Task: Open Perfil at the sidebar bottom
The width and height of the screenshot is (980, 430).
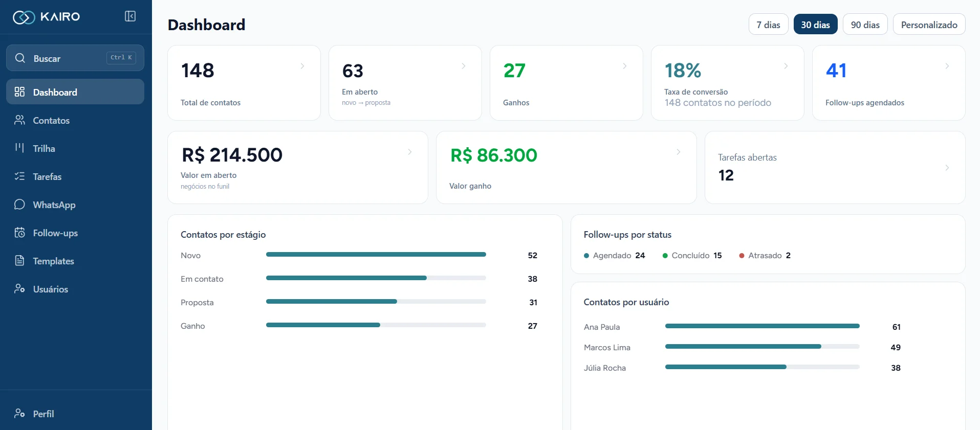Action: point(75,414)
